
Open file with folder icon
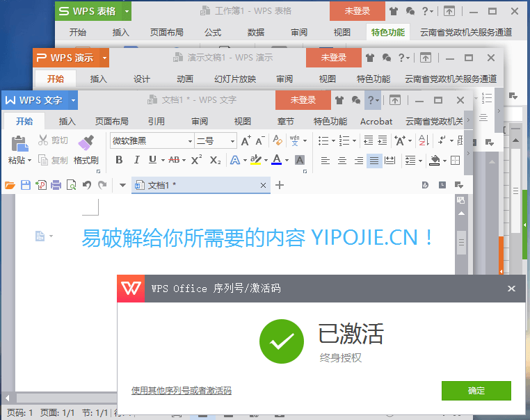click(x=10, y=185)
